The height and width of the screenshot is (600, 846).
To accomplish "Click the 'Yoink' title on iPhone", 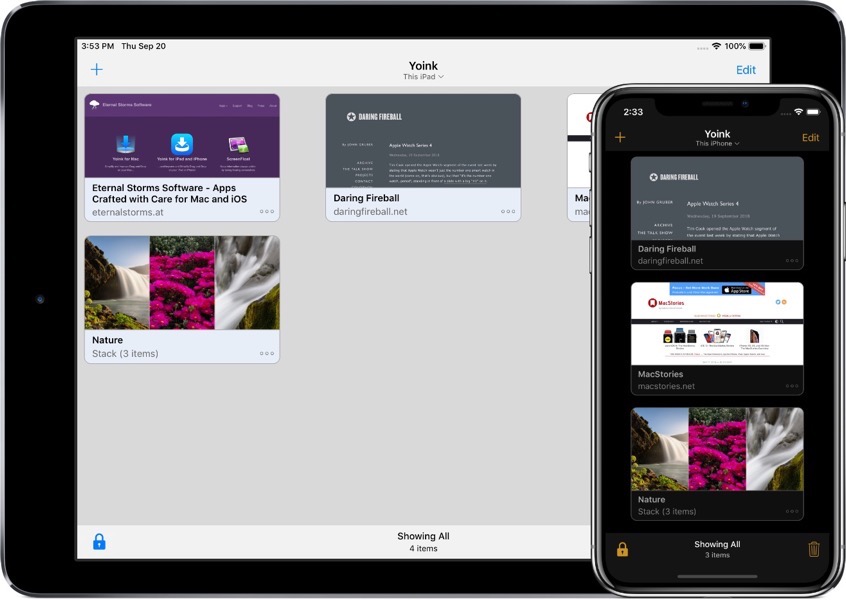I will (x=717, y=133).
